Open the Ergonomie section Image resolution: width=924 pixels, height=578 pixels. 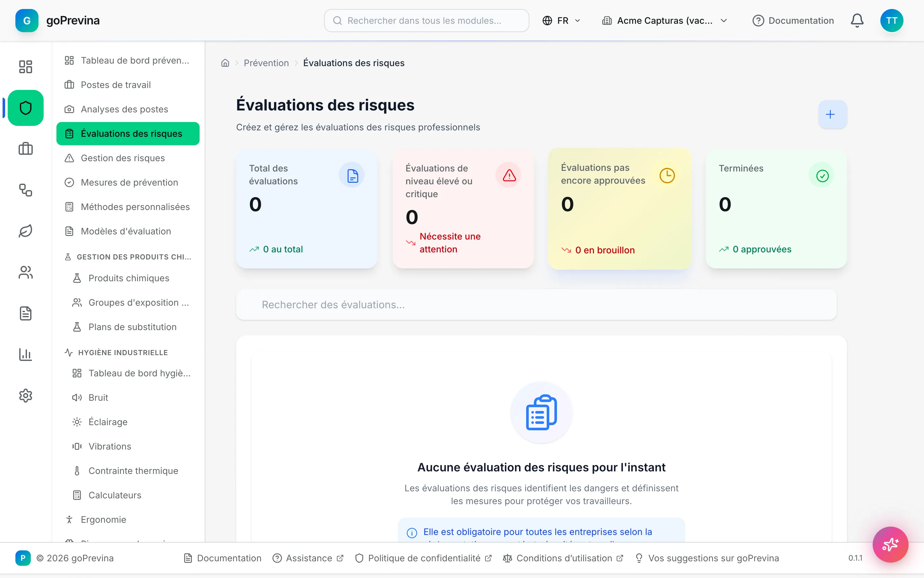point(128,520)
